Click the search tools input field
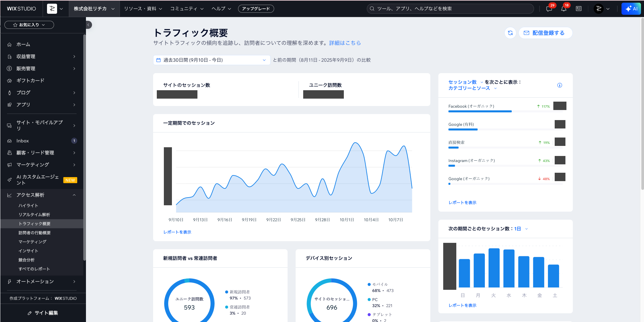Viewport: 644px width, 322px height. (450, 9)
